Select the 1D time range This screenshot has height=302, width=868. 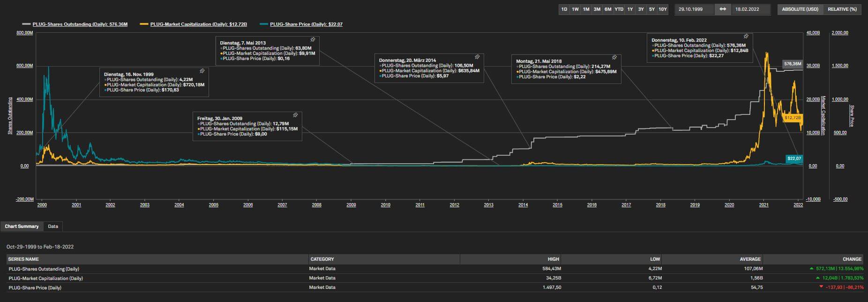tap(564, 9)
